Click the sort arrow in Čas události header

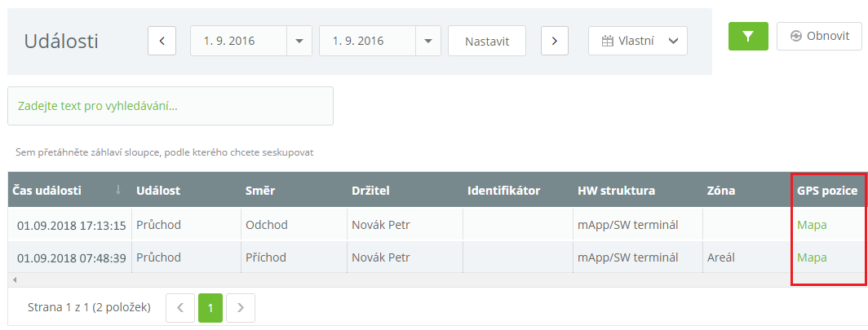coord(118,190)
